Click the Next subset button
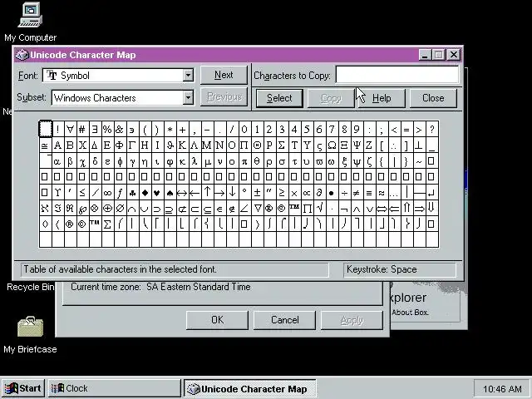Screen dimensions: 532x399 pos(224,75)
